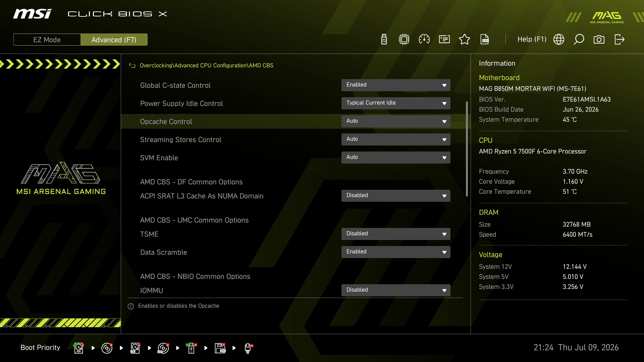
Task: Click the Motherboard heading in Information panel
Action: pos(499,78)
